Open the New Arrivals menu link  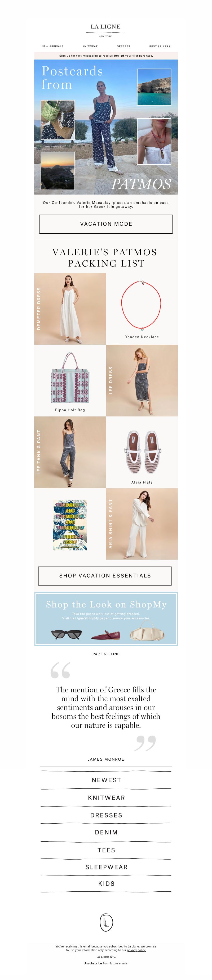(x=53, y=46)
